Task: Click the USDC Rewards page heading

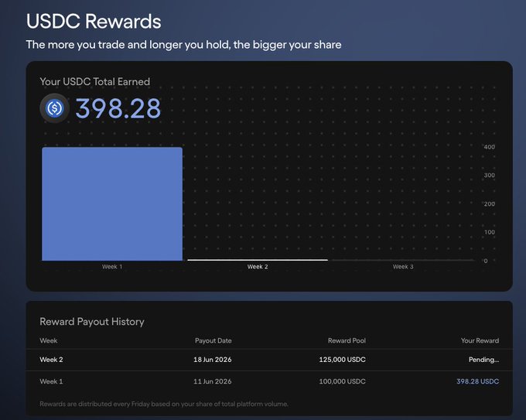Action: [94, 21]
